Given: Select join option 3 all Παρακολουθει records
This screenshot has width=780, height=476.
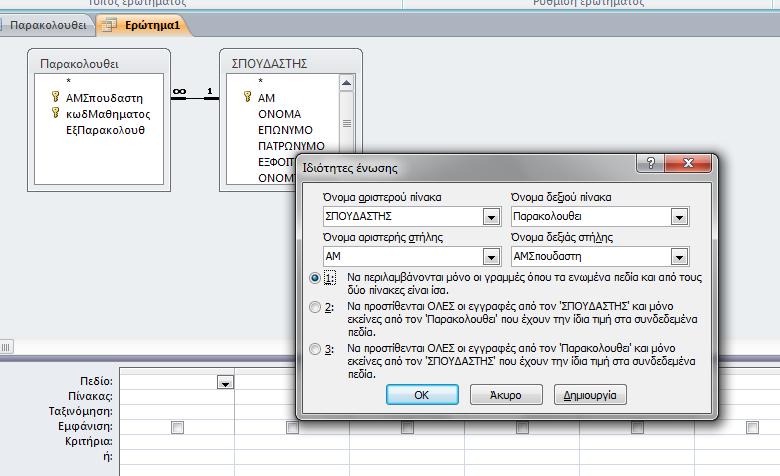Looking at the screenshot, I should [x=314, y=349].
